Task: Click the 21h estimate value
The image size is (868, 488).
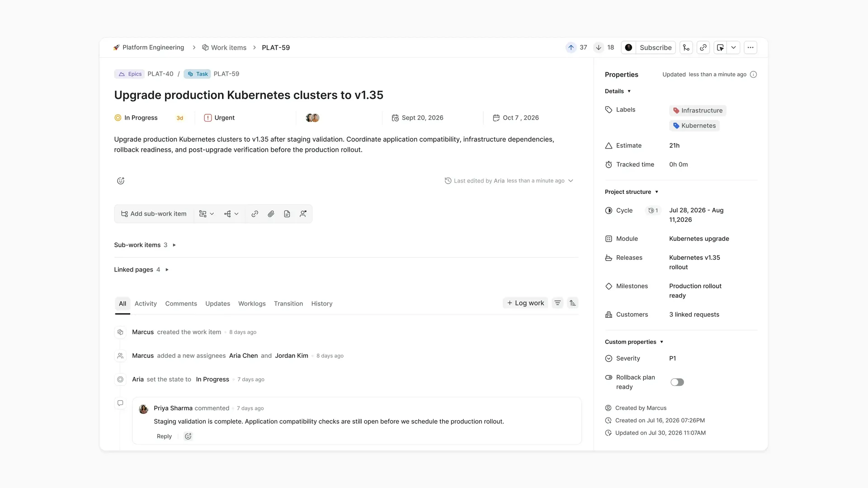Action: click(675, 145)
